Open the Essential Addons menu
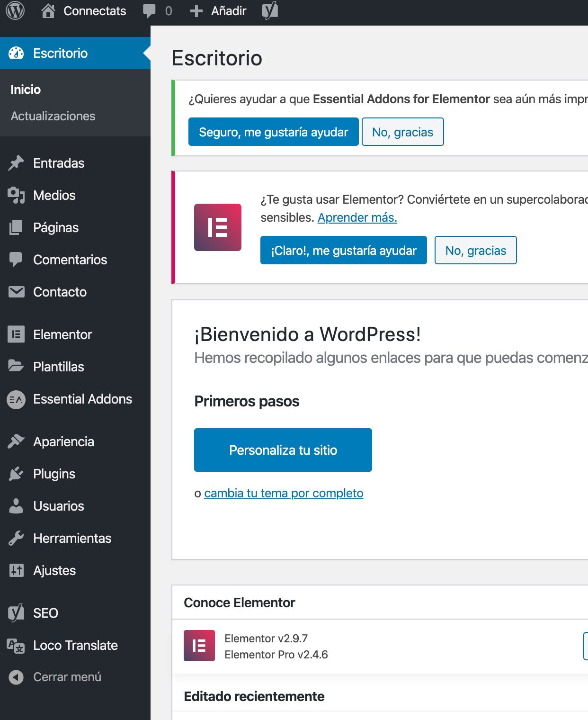This screenshot has height=720, width=588. tap(83, 399)
